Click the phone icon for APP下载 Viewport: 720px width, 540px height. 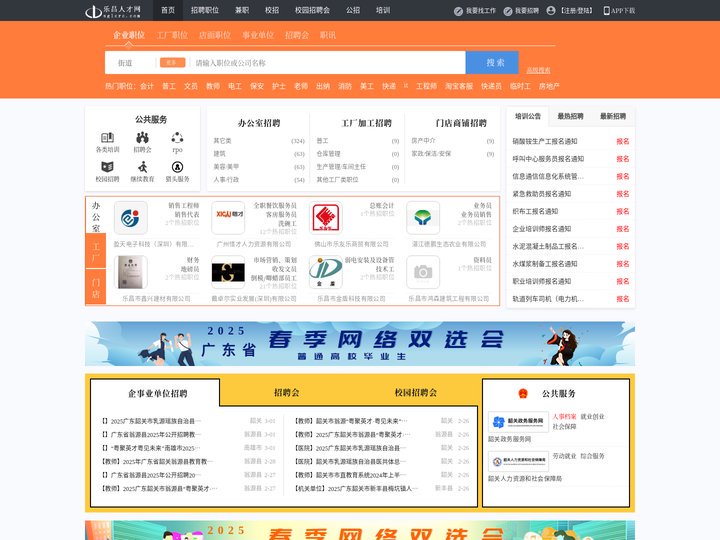pyautogui.click(x=606, y=11)
